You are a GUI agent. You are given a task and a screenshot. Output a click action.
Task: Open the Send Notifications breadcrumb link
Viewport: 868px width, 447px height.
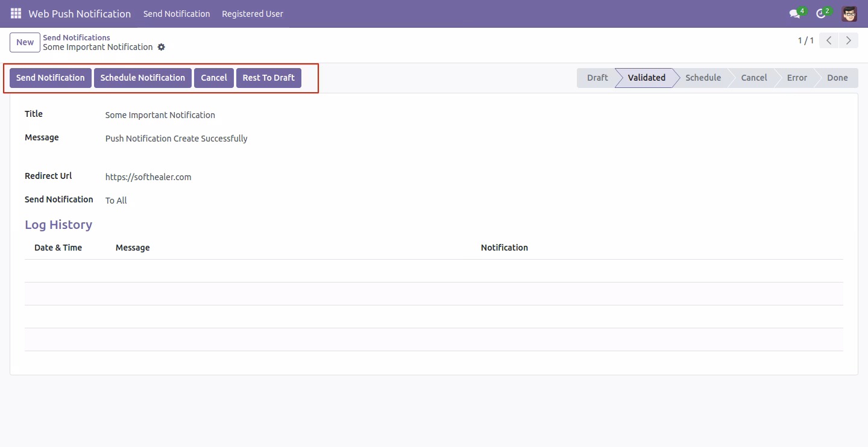(77, 37)
